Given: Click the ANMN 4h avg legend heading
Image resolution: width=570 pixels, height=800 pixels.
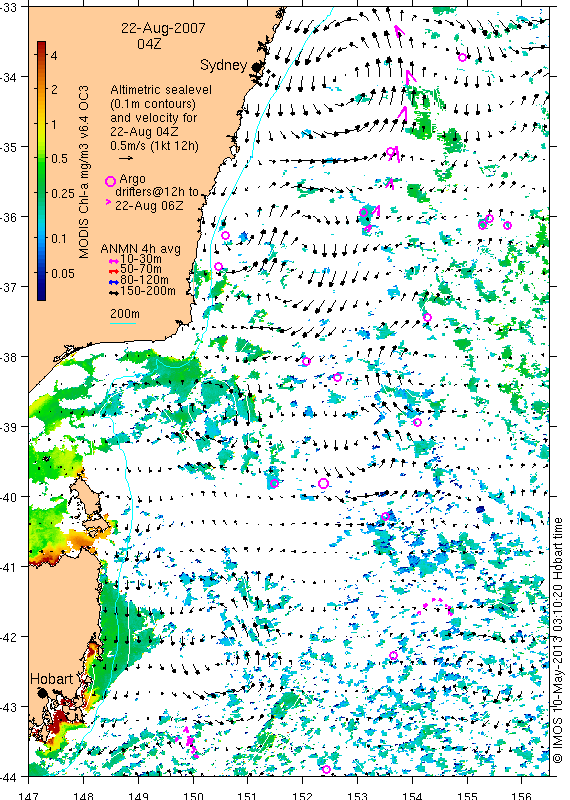Looking at the screenshot, I should coord(140,249).
